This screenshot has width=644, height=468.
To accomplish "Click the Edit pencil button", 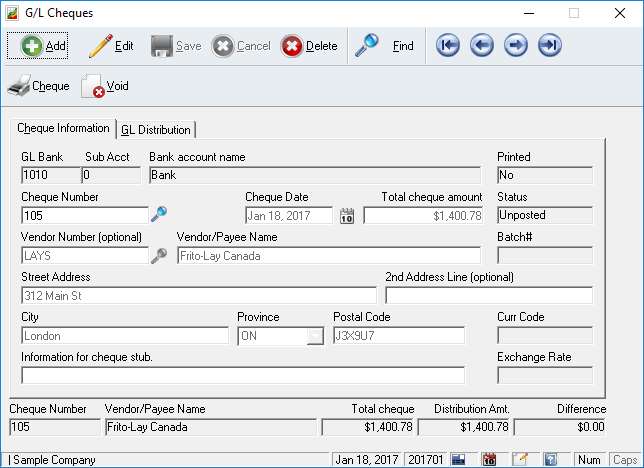I will click(111, 46).
